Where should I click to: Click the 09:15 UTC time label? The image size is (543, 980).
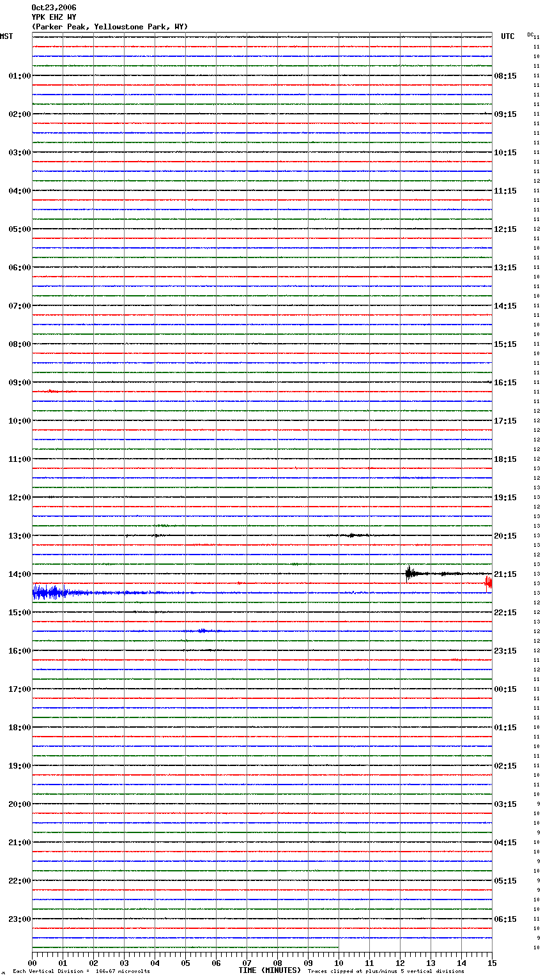(505, 114)
